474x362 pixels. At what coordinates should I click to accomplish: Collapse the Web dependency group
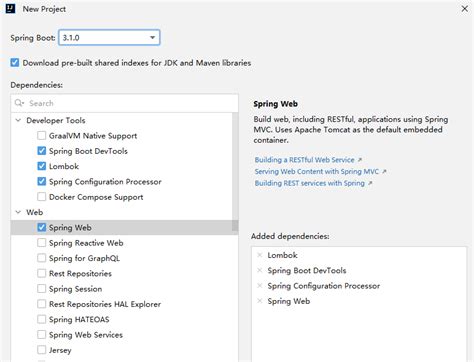click(x=18, y=212)
